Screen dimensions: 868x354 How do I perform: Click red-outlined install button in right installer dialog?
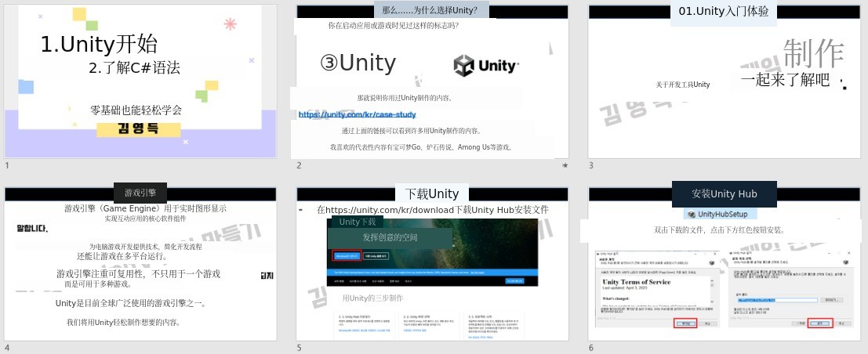pos(819,323)
